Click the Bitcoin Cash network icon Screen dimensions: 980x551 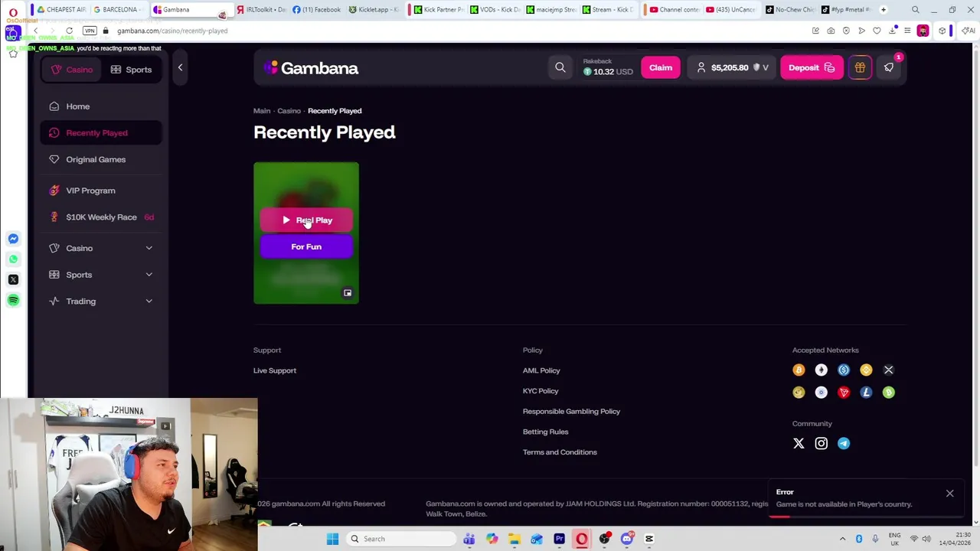(888, 393)
